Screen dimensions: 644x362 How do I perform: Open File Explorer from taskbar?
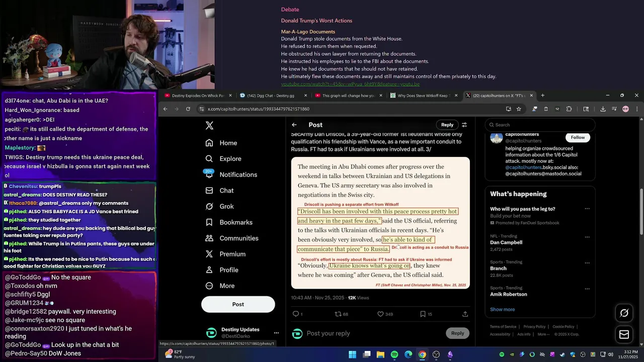point(380,354)
